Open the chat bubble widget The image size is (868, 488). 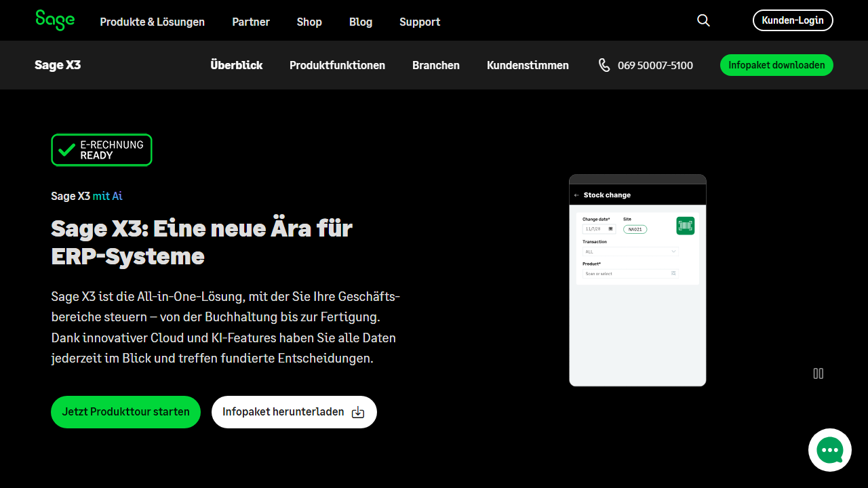click(830, 450)
